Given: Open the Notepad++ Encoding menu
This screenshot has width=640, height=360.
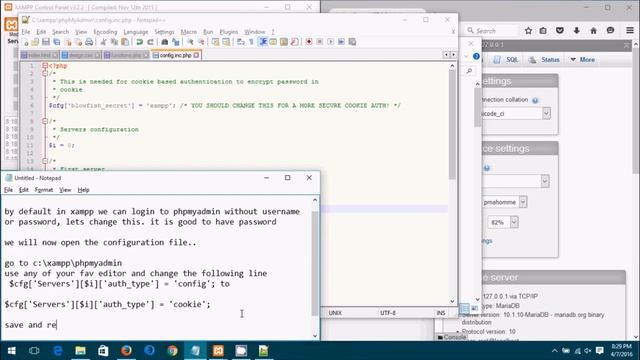Looking at the screenshot, I should point(105,32).
